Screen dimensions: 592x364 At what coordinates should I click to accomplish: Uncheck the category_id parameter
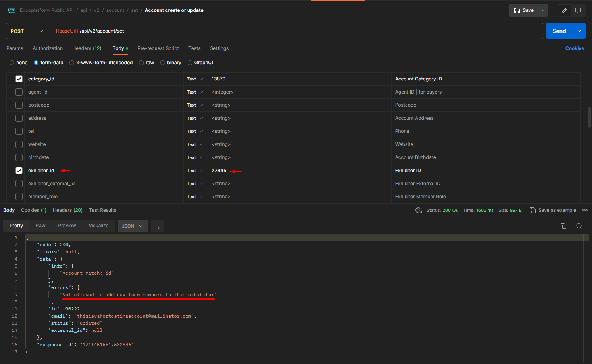point(19,79)
